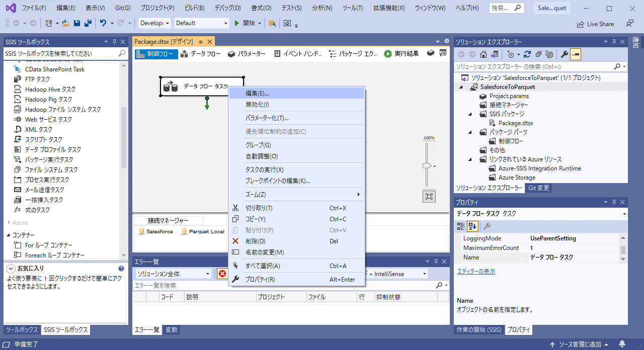The height and width of the screenshot is (350, 644).
Task: Click the undo toolbar icon
Action: click(x=103, y=23)
